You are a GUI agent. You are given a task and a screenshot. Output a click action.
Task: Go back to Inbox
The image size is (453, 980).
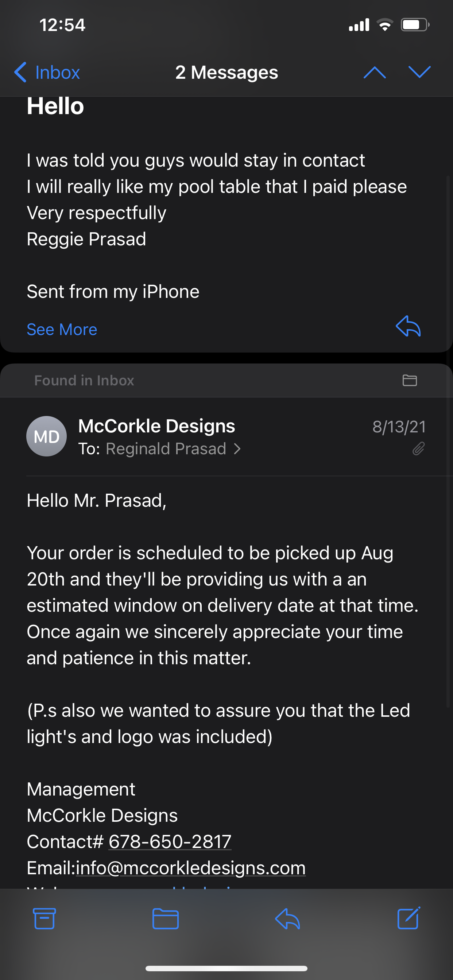pos(47,72)
